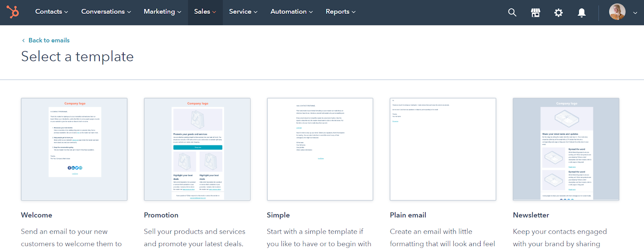Choose the Promotion template thumbnail
The height and width of the screenshot is (251, 644).
click(197, 149)
